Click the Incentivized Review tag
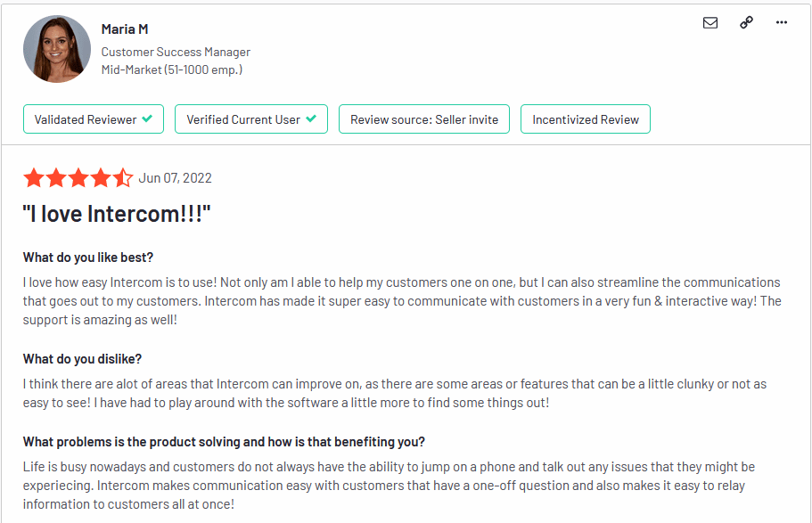Viewport: 812px width, 523px height. 586,119
